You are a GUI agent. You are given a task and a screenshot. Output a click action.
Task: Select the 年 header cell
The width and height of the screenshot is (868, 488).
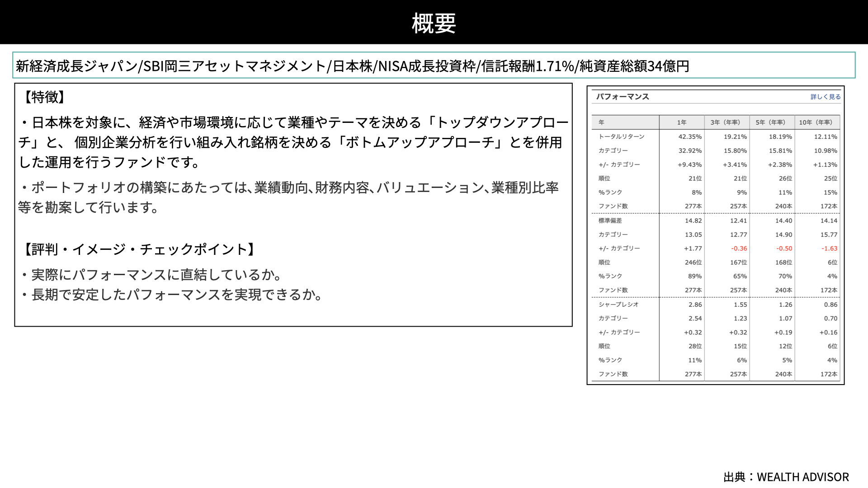tap(601, 122)
